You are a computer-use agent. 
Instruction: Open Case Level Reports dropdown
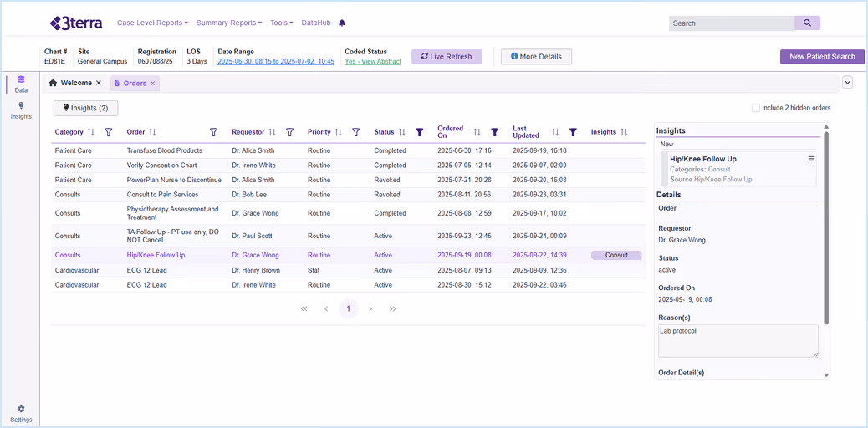click(153, 23)
